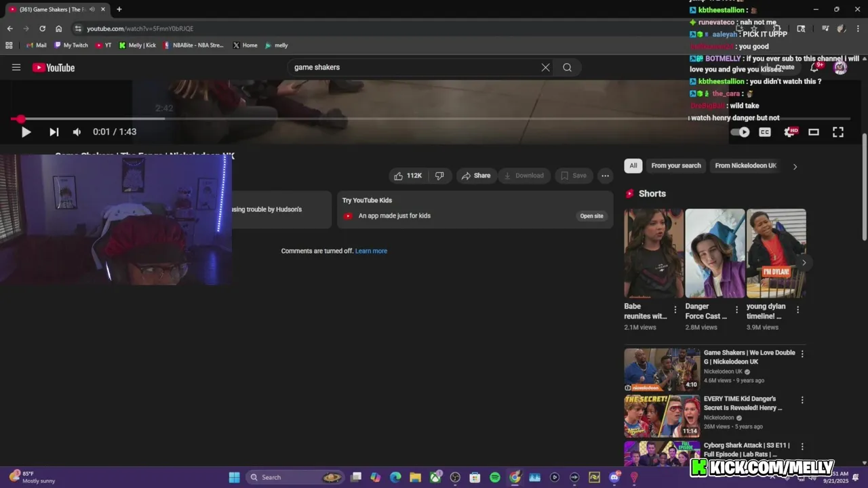This screenshot has width=868, height=488.
Task: Open video settings gear with HD badge
Action: (790, 132)
